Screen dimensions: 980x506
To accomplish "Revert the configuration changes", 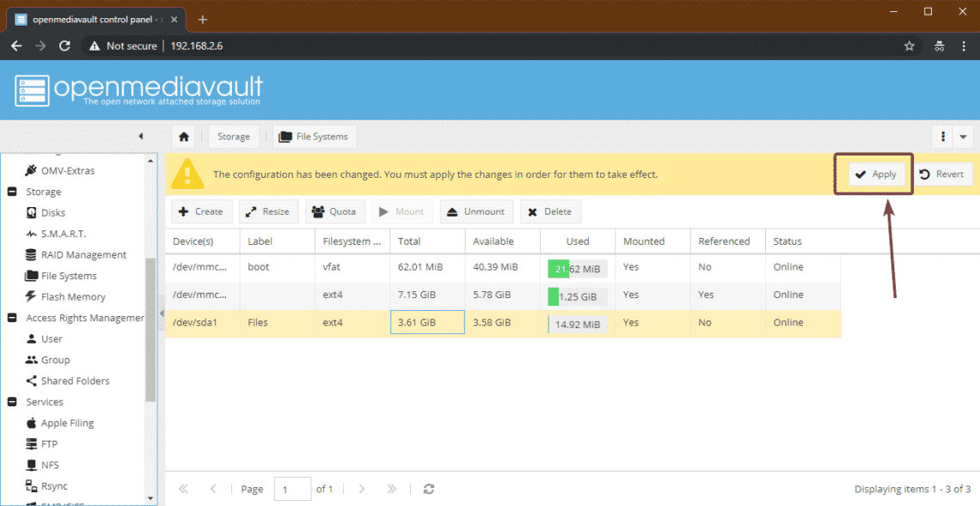I will pyautogui.click(x=941, y=174).
